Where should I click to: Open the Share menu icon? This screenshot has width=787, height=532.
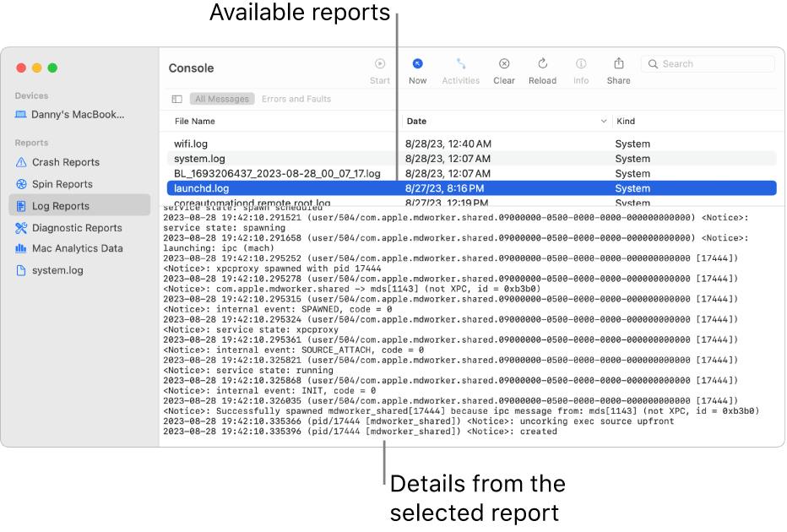[619, 63]
